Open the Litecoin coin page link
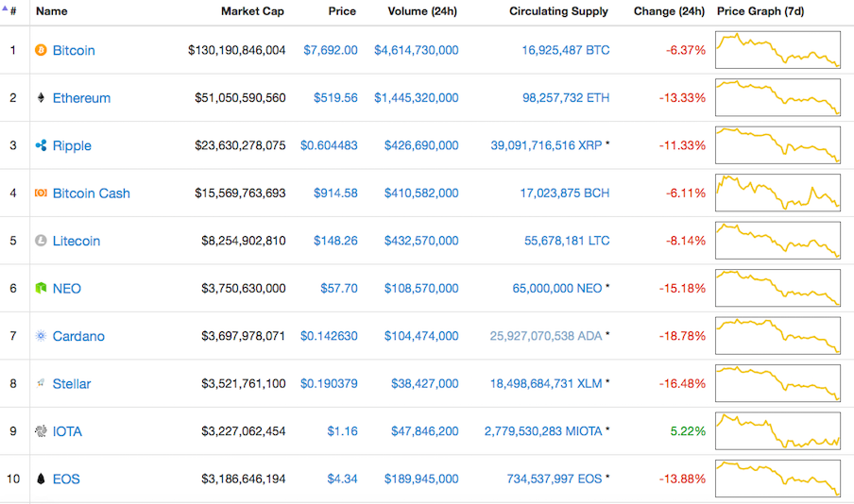Viewport: 854px width, 504px height. click(x=77, y=241)
